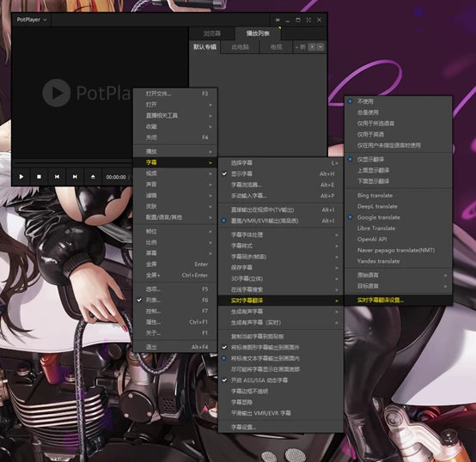Choose 退出 Alt+F4 menu entry

click(175, 347)
